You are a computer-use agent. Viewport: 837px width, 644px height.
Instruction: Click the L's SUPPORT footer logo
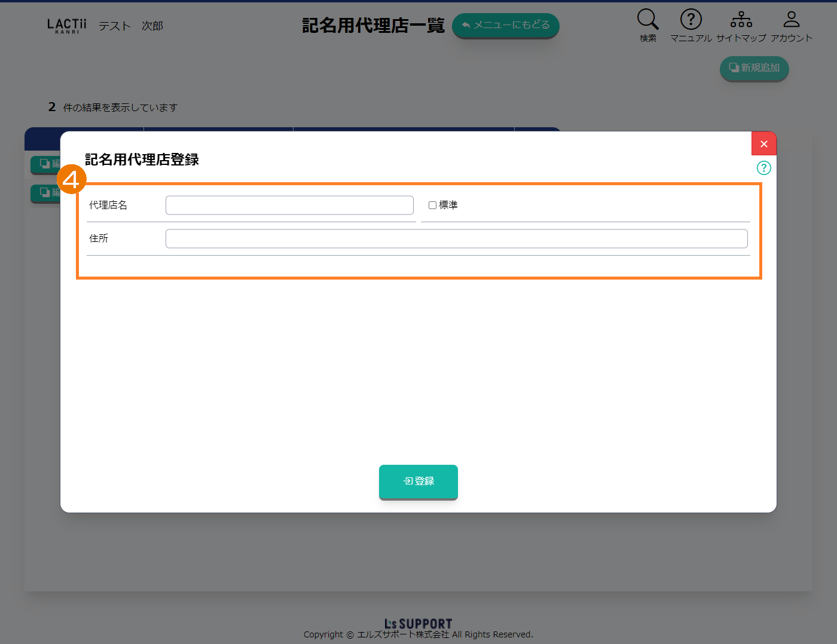(418, 624)
